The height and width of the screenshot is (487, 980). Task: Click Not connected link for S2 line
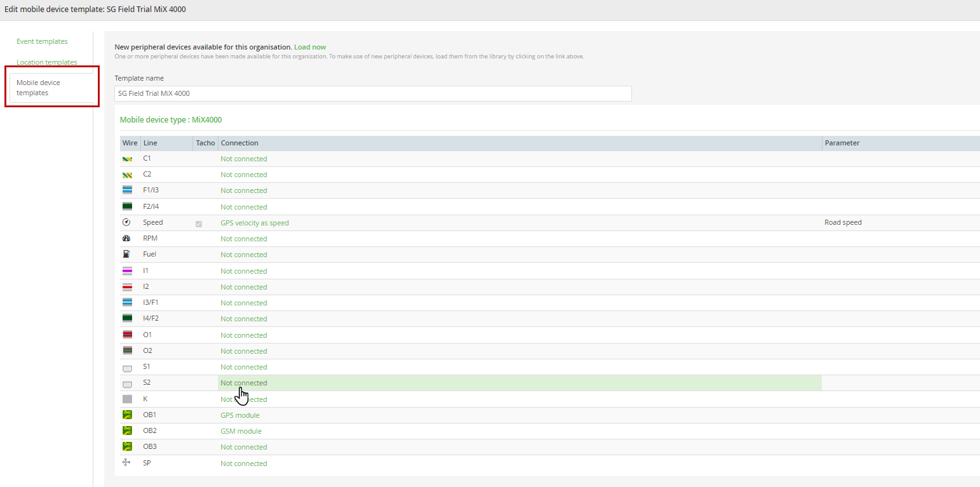click(x=244, y=383)
